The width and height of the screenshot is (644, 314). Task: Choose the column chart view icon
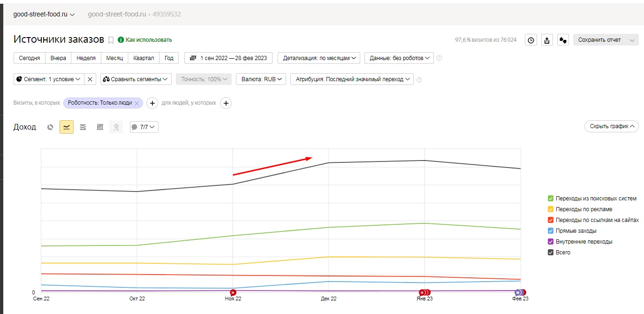tap(99, 127)
